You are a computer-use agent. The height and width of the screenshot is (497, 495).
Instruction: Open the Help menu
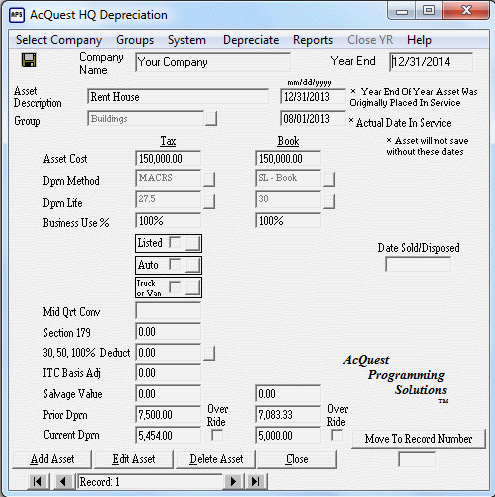click(419, 40)
